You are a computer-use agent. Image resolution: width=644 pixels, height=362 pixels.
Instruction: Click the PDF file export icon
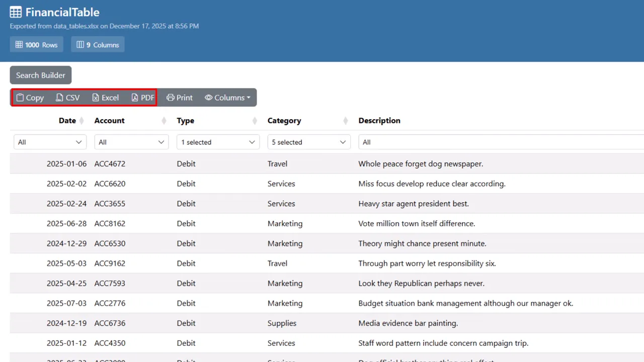[x=135, y=98]
